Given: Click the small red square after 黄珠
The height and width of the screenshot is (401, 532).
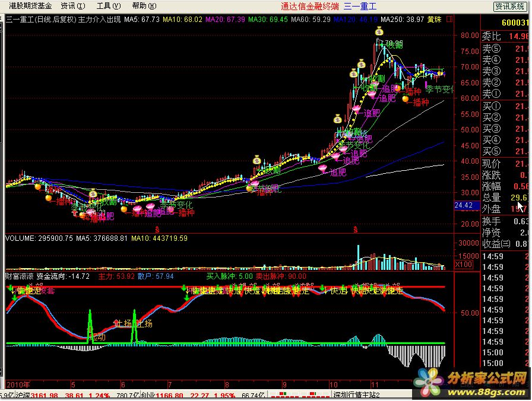Looking at the screenshot, I should click(449, 20).
